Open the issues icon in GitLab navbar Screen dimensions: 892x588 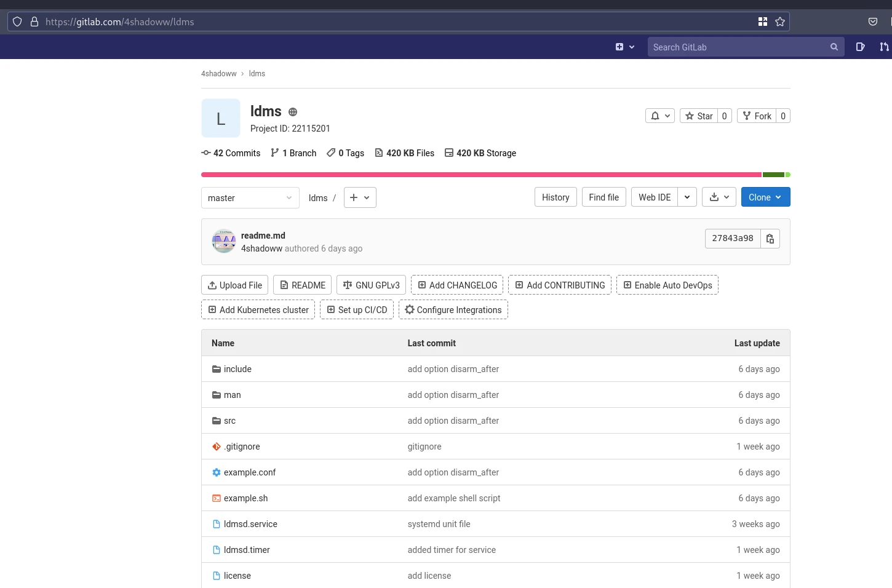[x=861, y=47]
